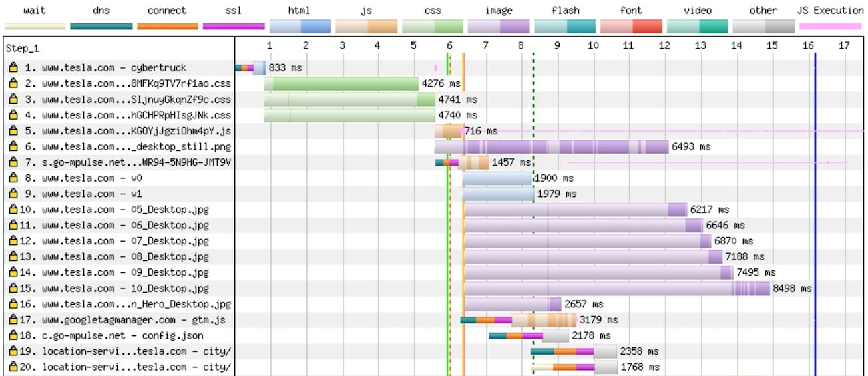The width and height of the screenshot is (868, 376).
Task: Click the ssl legend color bar
Action: pyautogui.click(x=234, y=27)
